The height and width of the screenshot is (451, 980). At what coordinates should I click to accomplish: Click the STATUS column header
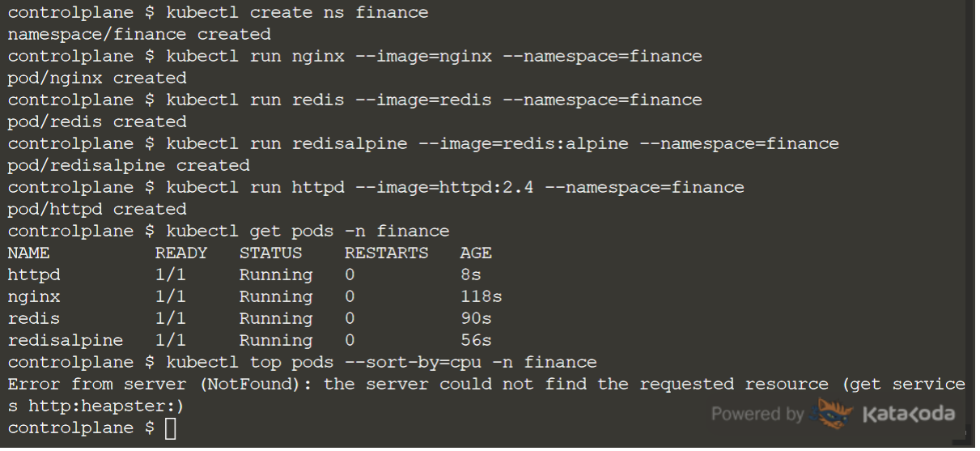tap(270, 253)
